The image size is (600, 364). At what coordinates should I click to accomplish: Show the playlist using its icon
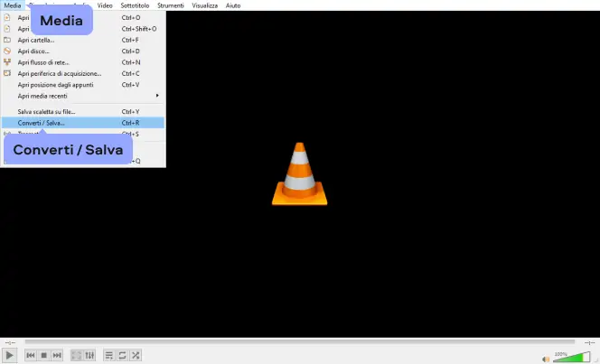click(x=109, y=355)
